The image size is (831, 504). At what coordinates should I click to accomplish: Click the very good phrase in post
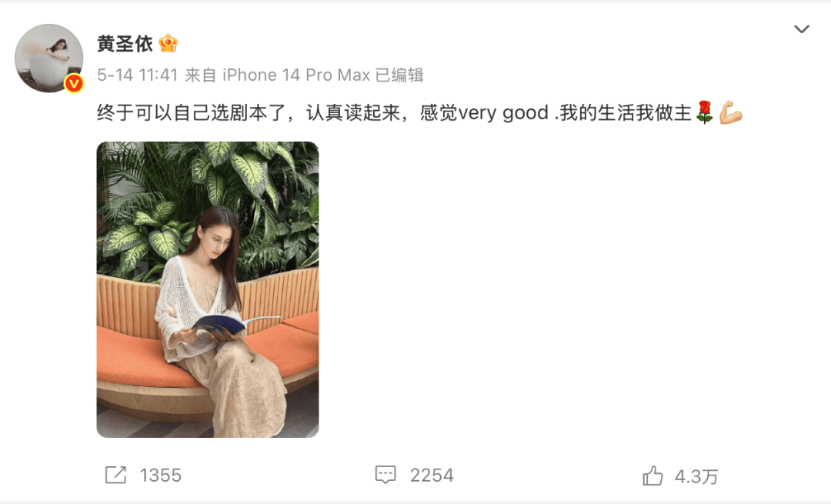point(503,113)
